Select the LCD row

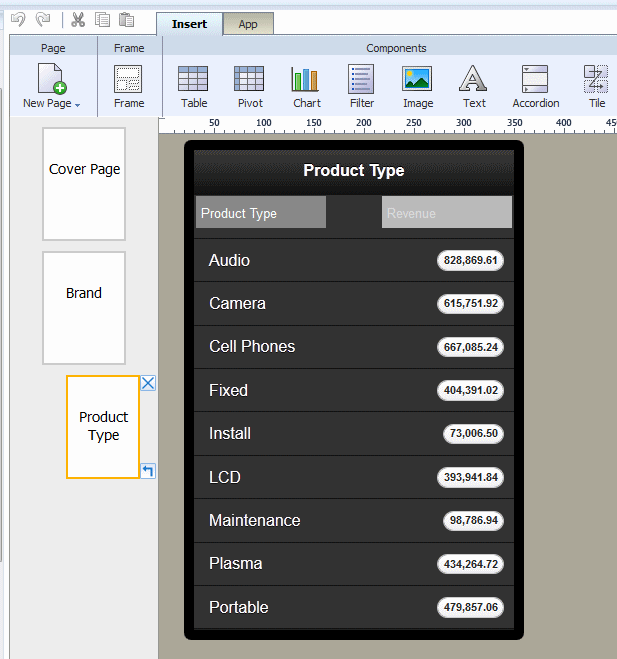[354, 477]
